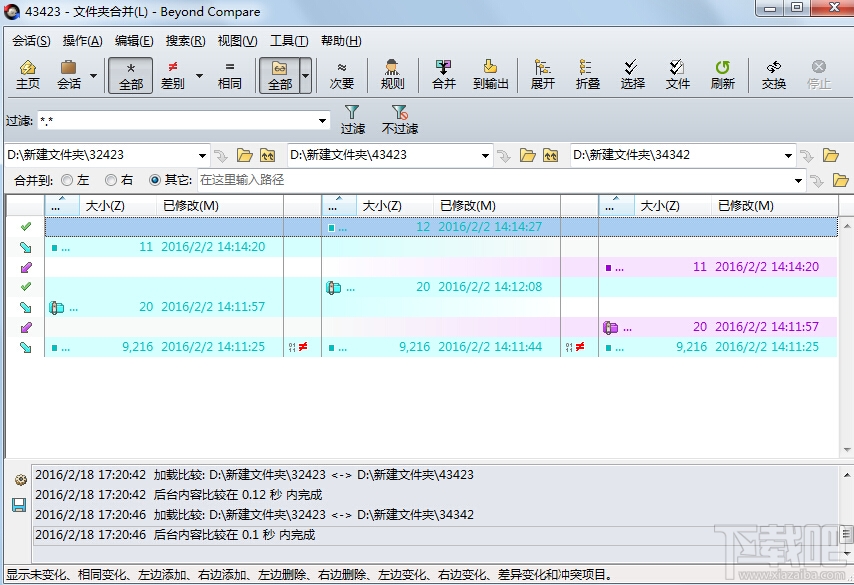Screen dimensions: 854x585
Task: Expand all folders via 展开 icon
Action: pyautogui.click(x=542, y=75)
